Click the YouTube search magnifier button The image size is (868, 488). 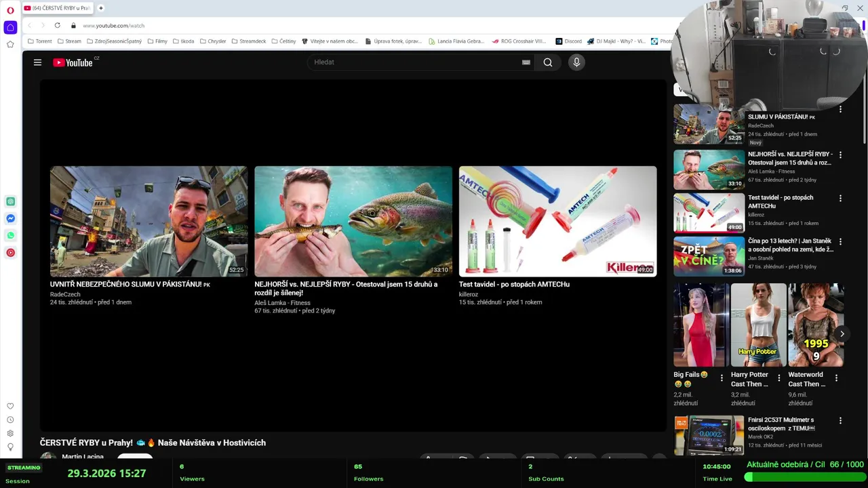(548, 62)
